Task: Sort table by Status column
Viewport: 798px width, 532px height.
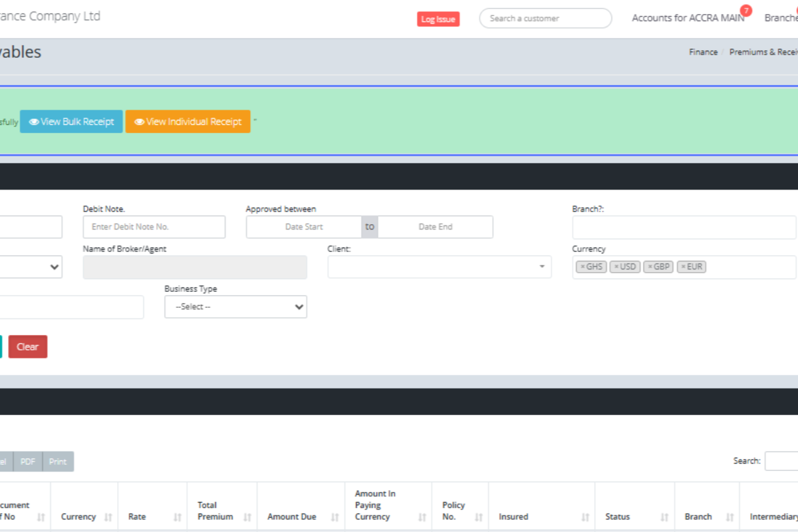Action: (x=664, y=517)
